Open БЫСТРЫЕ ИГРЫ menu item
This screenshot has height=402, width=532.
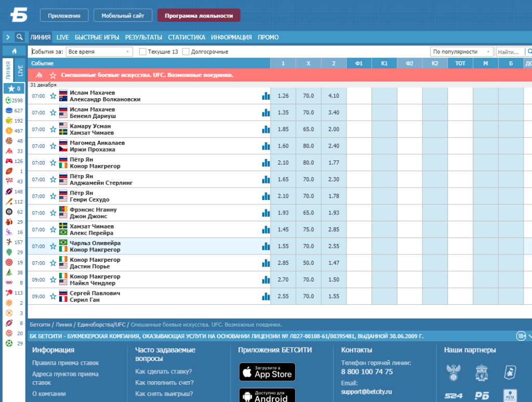pyautogui.click(x=97, y=37)
